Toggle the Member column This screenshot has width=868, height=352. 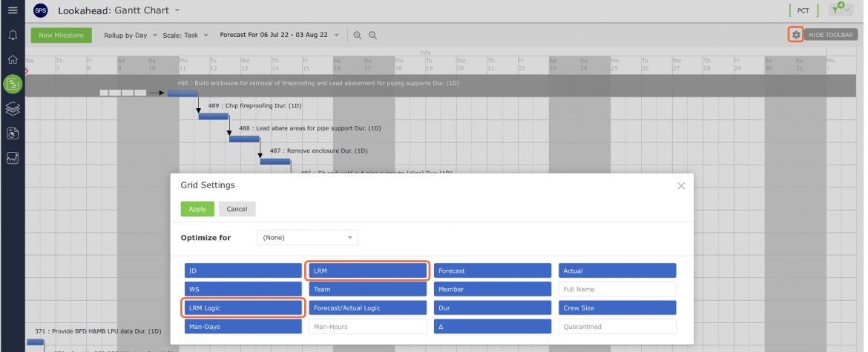(493, 289)
